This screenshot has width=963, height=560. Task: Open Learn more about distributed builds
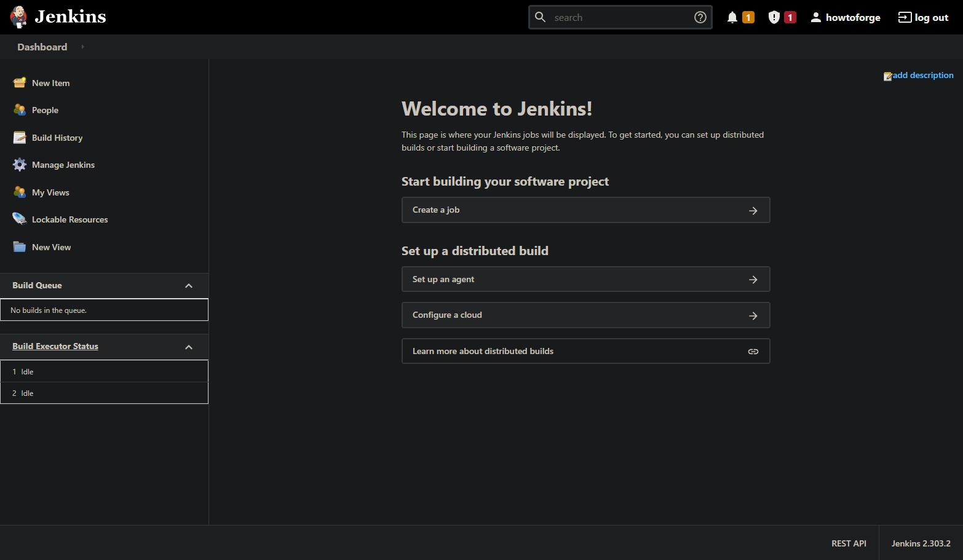tap(585, 351)
